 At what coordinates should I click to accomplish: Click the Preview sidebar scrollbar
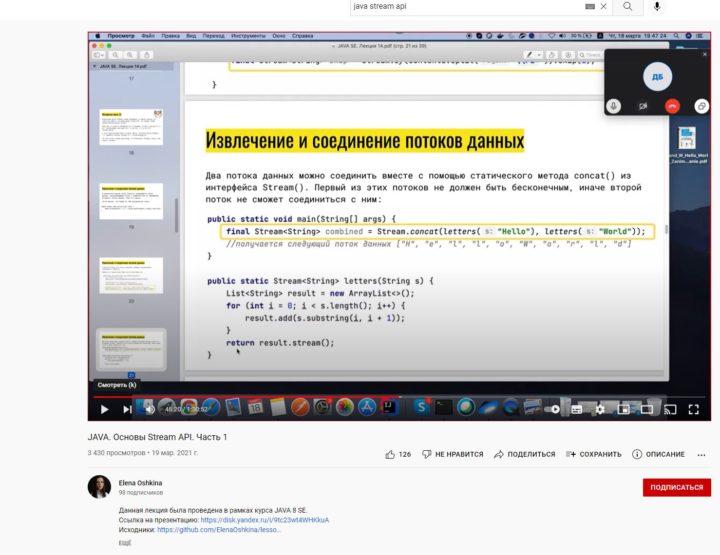176,215
